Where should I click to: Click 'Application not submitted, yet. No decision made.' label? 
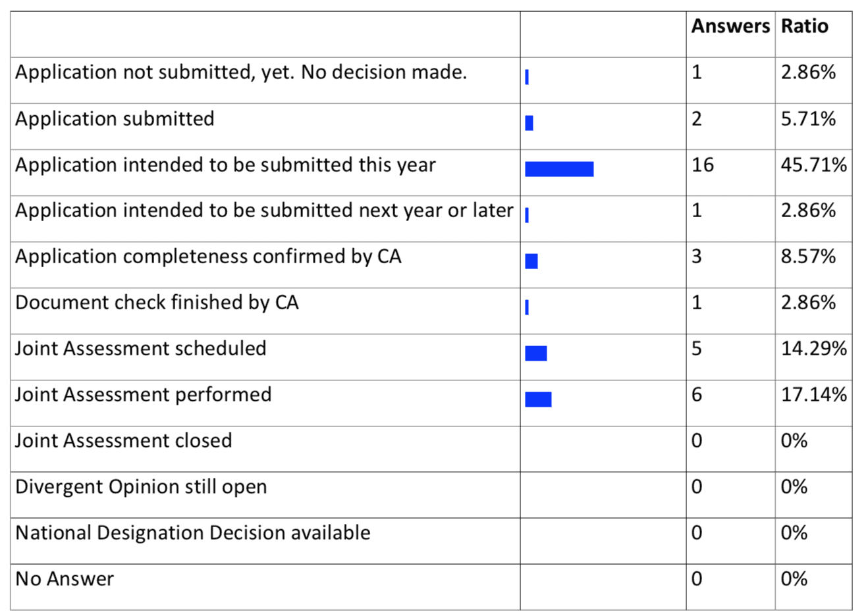coord(241,72)
